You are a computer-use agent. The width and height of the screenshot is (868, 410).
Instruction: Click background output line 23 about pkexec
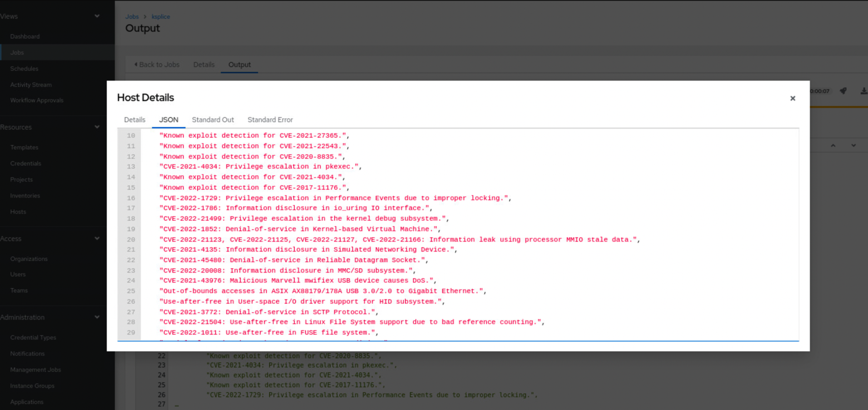tap(302, 365)
